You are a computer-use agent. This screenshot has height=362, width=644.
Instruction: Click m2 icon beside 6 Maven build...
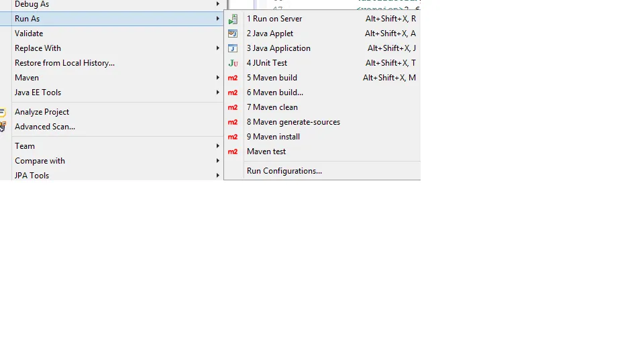tap(233, 93)
